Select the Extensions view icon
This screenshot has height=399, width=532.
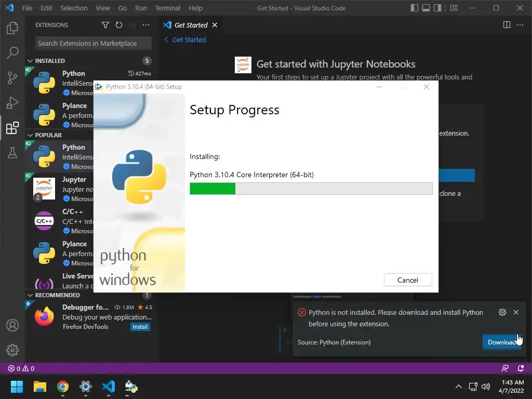point(12,128)
